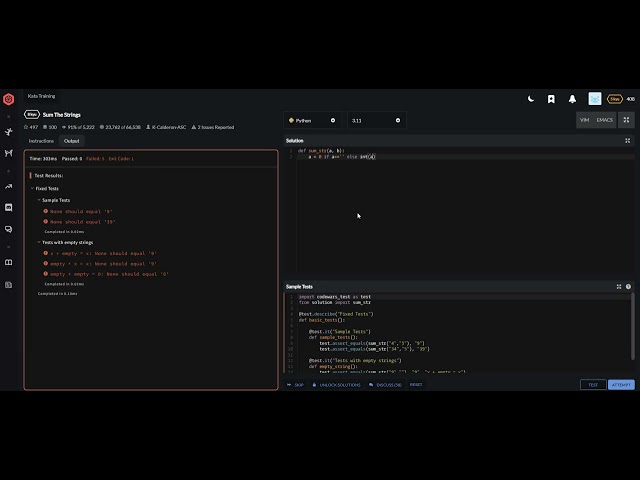Click the failure 'None should equal '39''

pyautogui.click(x=80, y=222)
